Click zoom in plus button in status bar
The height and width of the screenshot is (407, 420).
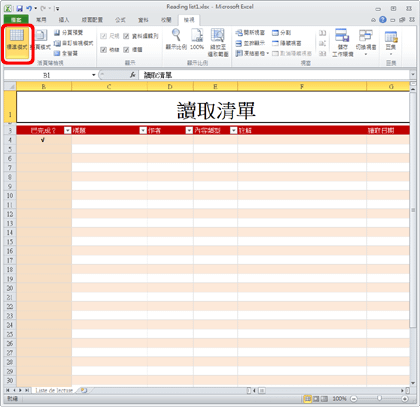(405, 399)
